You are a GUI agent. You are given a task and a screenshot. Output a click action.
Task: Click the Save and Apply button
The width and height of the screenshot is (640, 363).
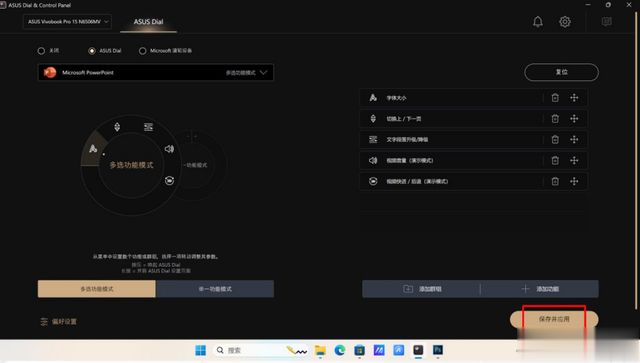pos(554,319)
